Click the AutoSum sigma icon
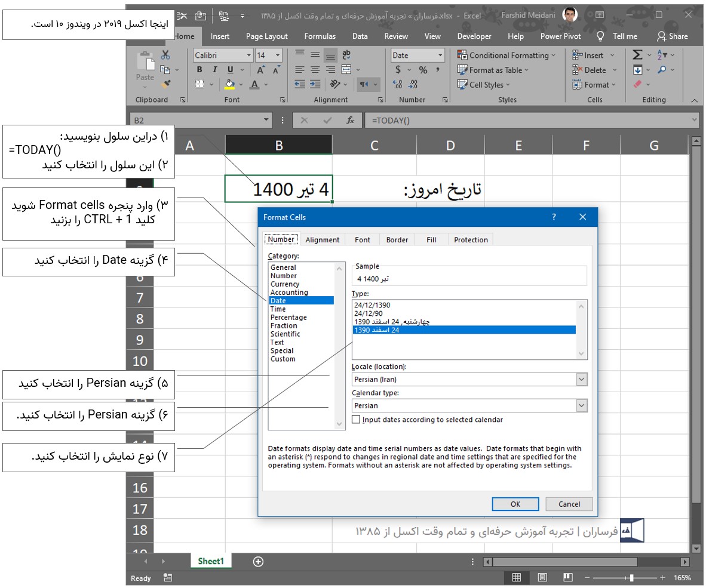This screenshot has width=706, height=588. click(637, 55)
